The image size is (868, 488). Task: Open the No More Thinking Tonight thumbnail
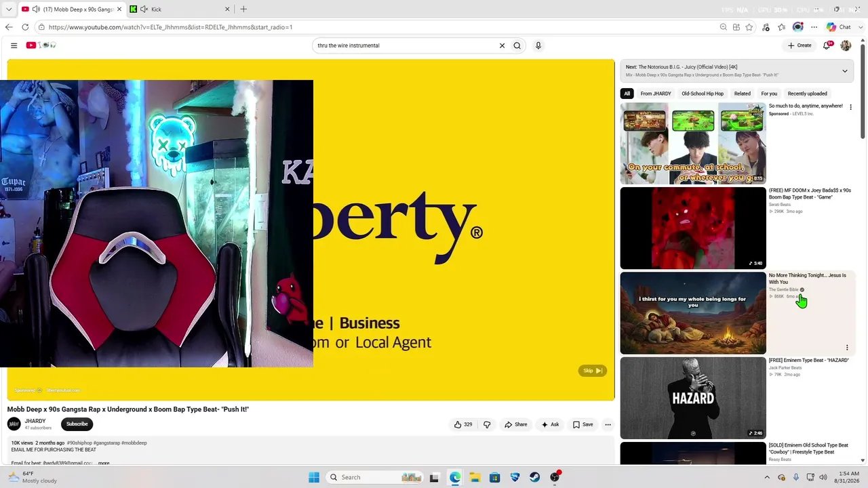point(693,313)
